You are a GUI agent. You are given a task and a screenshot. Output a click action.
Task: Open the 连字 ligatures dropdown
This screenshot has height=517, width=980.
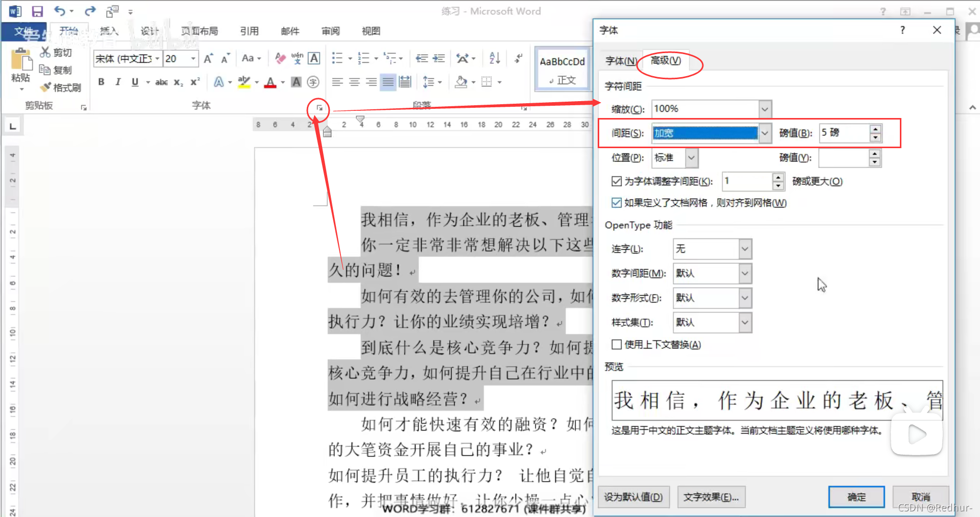(x=744, y=249)
